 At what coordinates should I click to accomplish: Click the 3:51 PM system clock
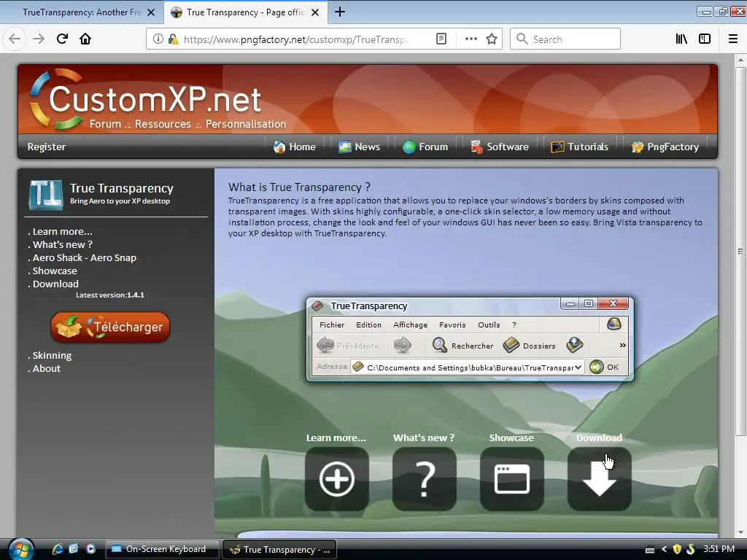pyautogui.click(x=719, y=549)
